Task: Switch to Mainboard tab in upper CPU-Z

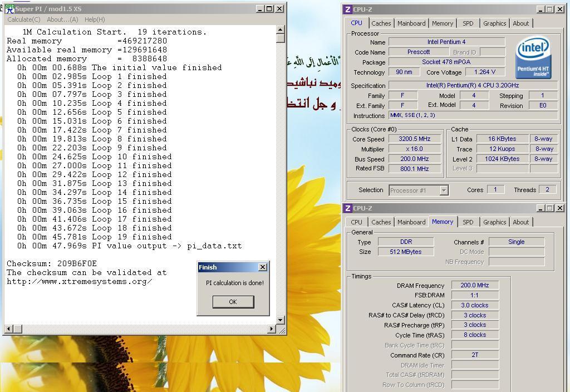Action: pos(411,23)
